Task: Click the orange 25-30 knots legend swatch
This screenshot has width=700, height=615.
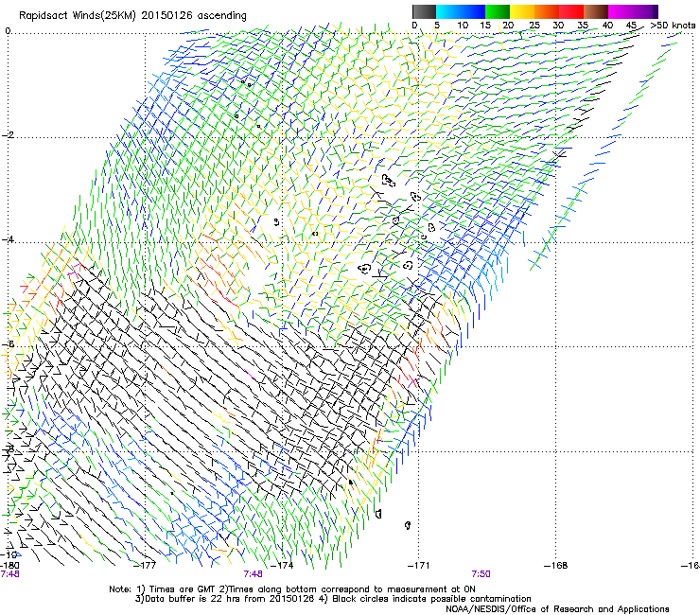Action: (547, 11)
